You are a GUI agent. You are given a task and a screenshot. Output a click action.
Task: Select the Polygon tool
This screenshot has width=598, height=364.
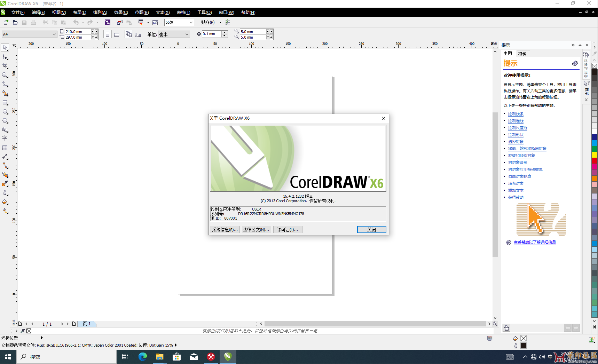point(5,121)
